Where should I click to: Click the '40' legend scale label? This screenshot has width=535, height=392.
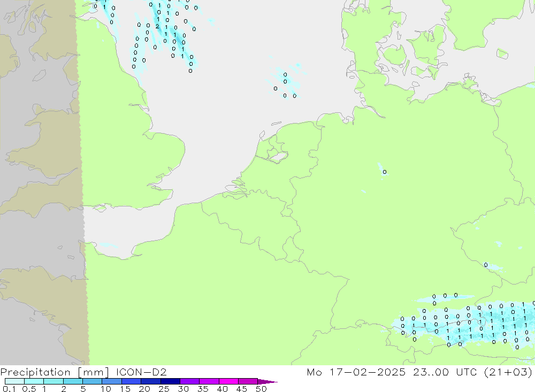click(223, 389)
